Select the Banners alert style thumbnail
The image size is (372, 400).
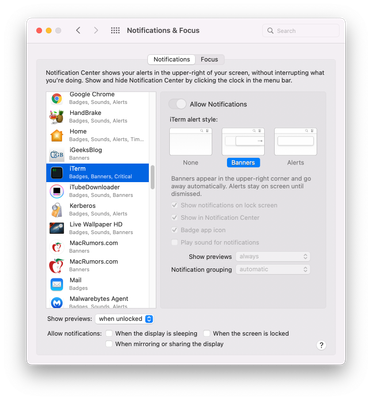243,142
